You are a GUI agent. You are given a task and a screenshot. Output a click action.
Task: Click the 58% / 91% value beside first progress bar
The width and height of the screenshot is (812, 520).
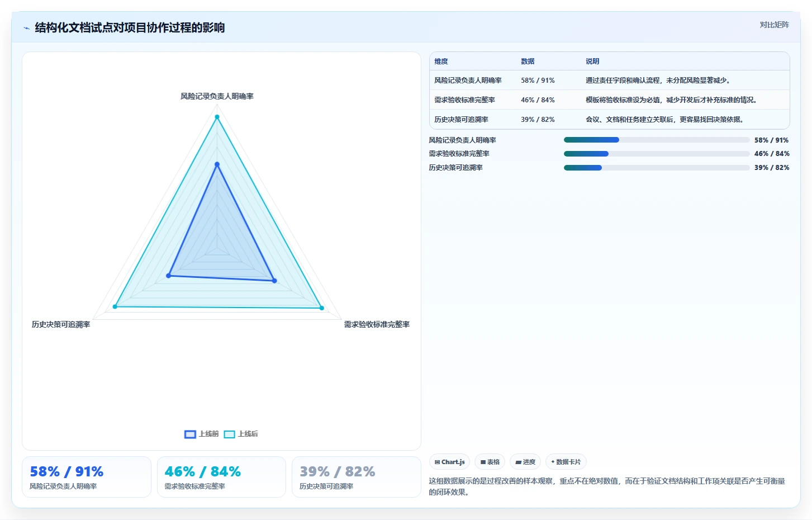click(771, 140)
